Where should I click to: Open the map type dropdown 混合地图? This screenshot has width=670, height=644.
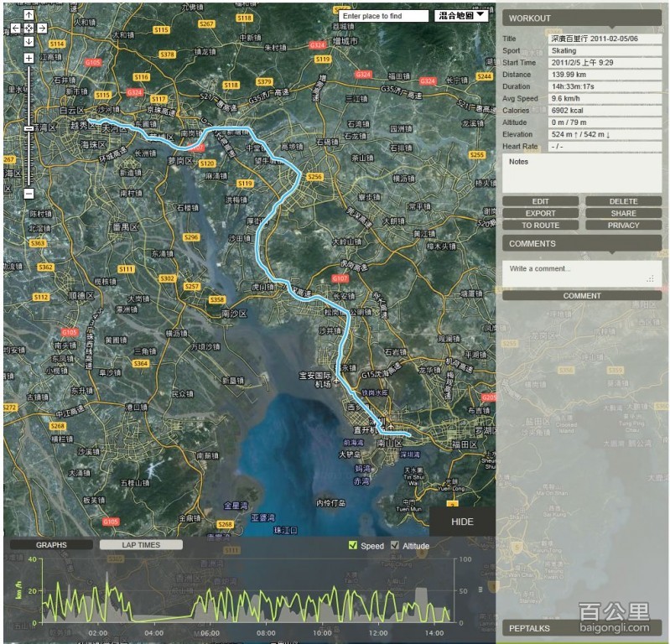pos(461,15)
